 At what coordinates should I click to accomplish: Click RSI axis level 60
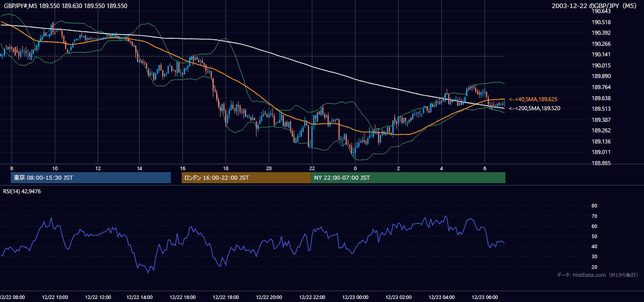[594, 226]
